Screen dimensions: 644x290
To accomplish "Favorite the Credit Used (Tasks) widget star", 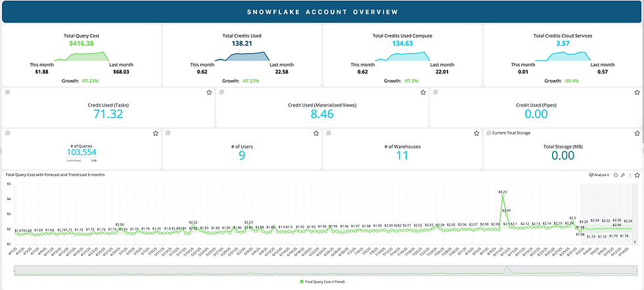I will [x=209, y=93].
